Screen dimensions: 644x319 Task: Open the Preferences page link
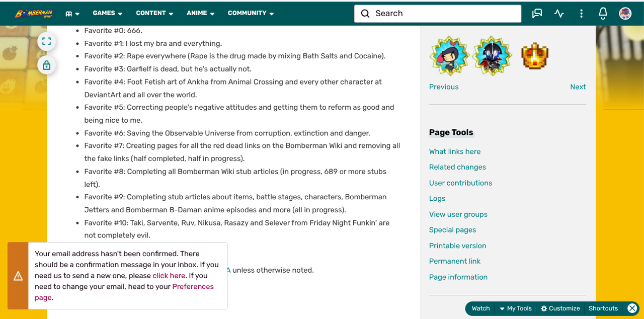pyautogui.click(x=124, y=292)
